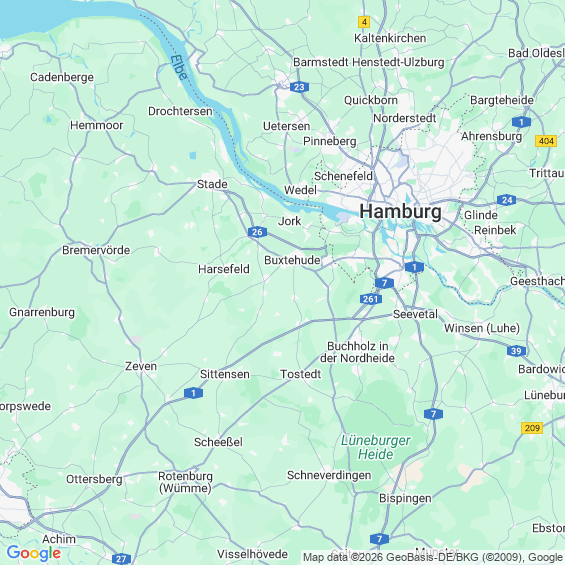
Task: Click the A261 highway shield below Hamburg
Action: (370, 299)
